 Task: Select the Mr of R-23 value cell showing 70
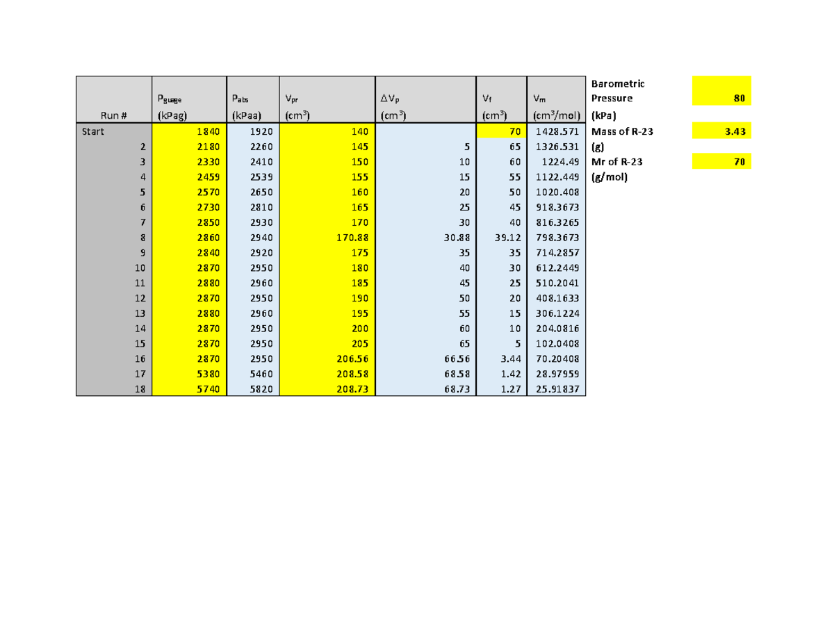click(x=723, y=160)
